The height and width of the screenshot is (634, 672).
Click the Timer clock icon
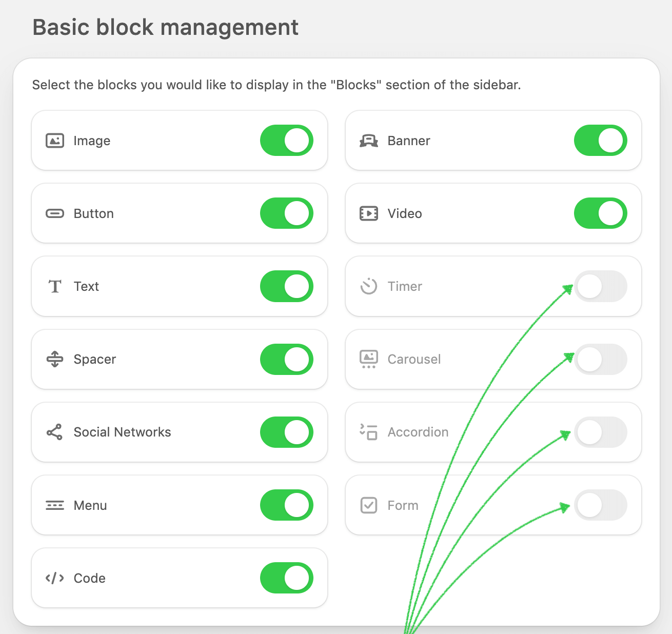pyautogui.click(x=369, y=286)
